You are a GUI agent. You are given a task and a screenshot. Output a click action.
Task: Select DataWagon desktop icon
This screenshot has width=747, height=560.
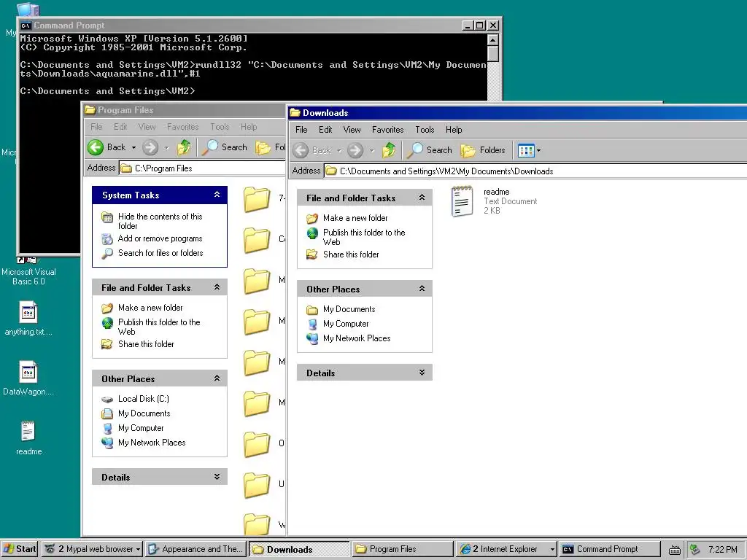[x=28, y=378]
